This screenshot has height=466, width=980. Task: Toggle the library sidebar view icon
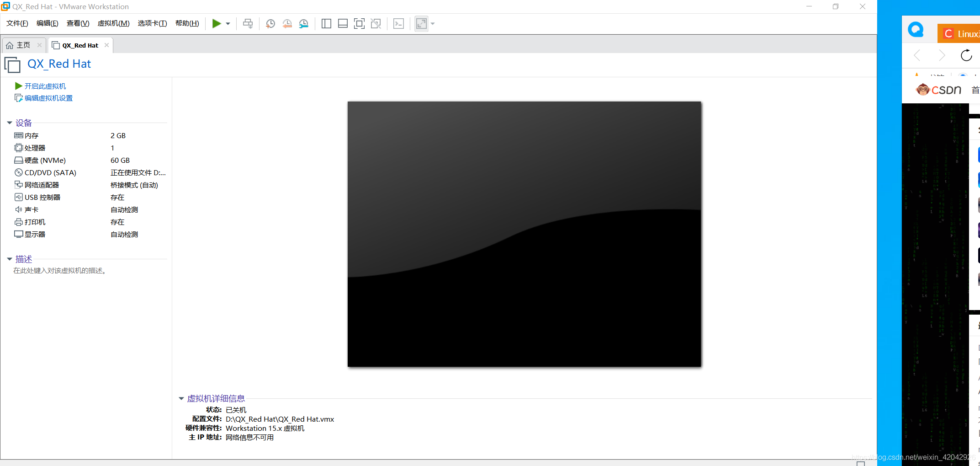point(326,24)
